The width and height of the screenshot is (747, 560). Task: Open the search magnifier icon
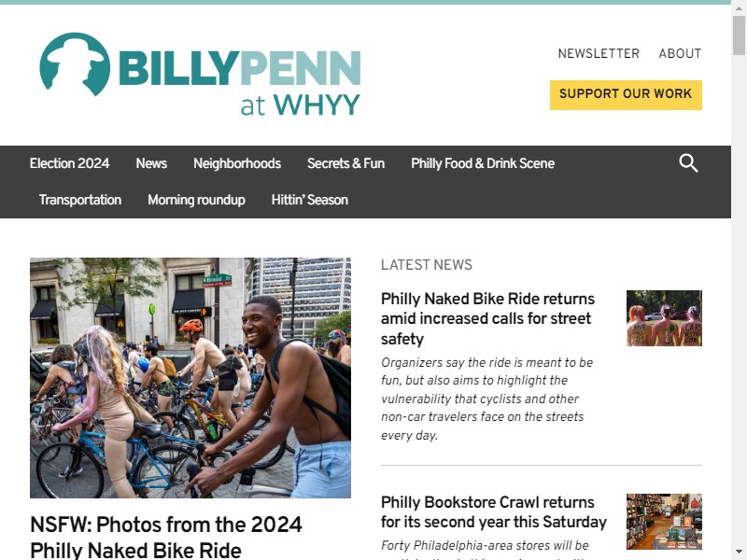(x=688, y=163)
